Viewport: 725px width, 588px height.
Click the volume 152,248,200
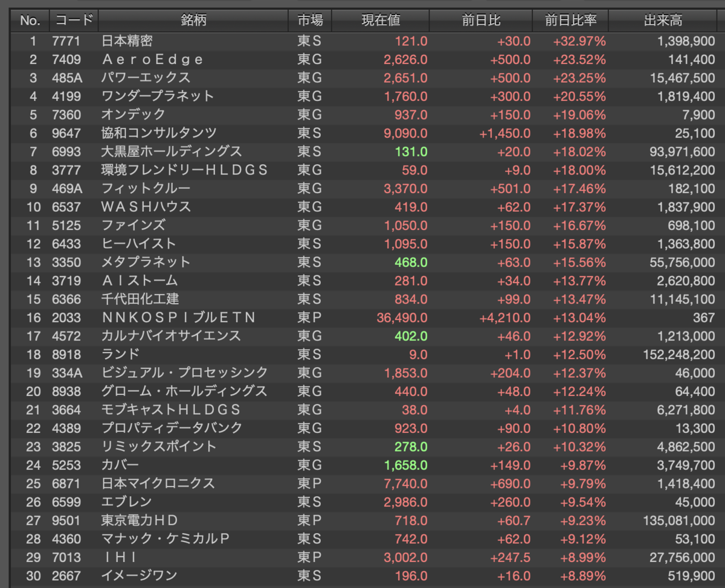coord(680,354)
